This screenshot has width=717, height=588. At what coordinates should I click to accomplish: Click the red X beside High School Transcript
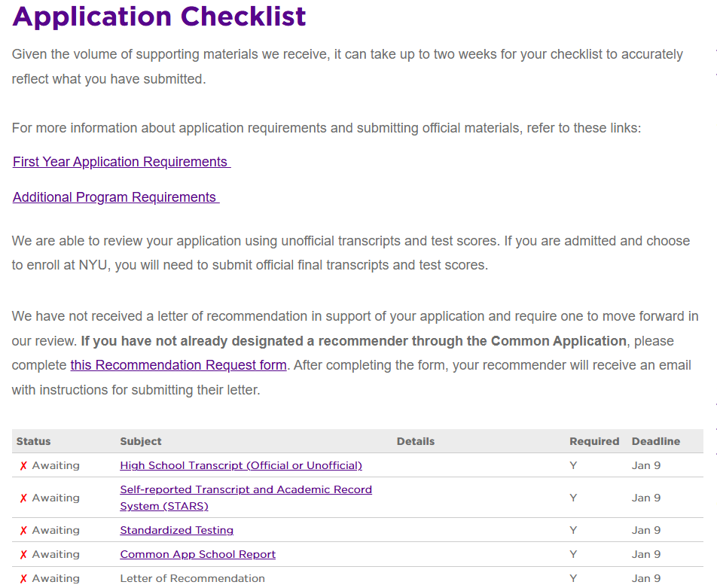click(x=23, y=466)
